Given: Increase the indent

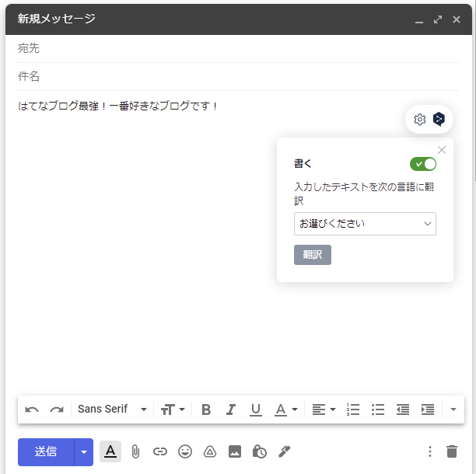Looking at the screenshot, I should click(x=428, y=410).
